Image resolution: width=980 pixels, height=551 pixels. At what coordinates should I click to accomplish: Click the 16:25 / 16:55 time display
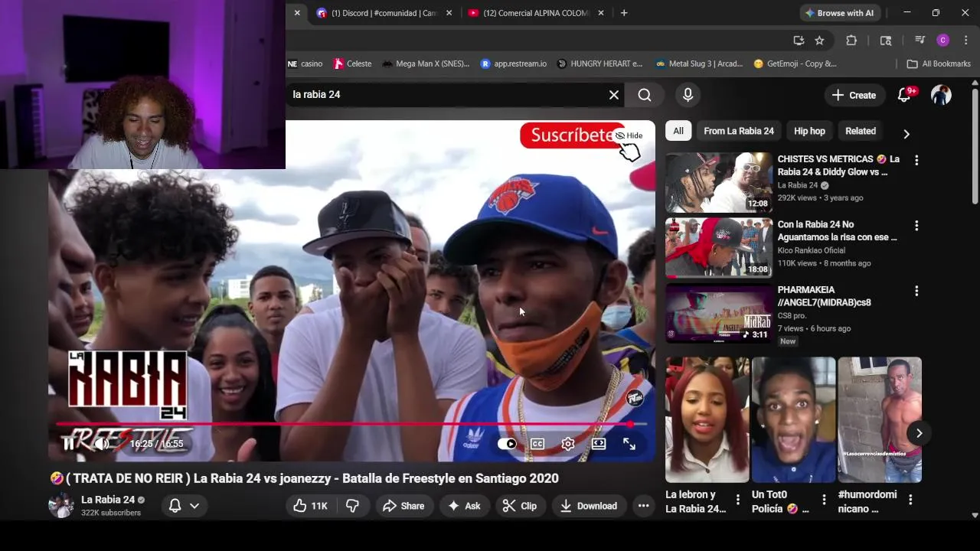[x=156, y=444]
